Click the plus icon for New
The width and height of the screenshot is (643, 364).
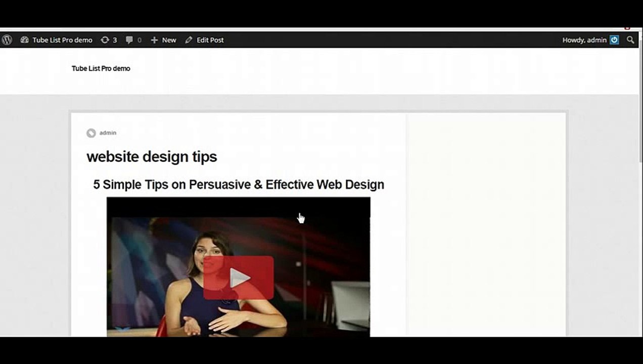(x=154, y=40)
